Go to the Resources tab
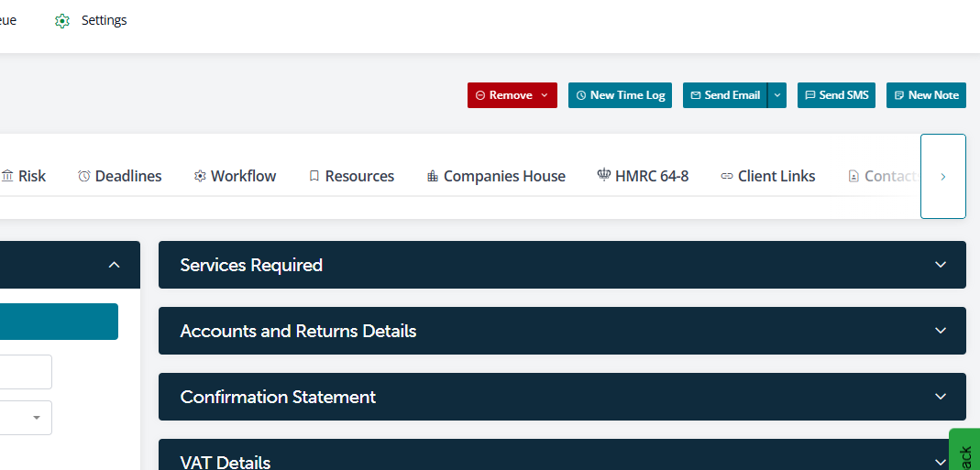This screenshot has height=470, width=980. click(x=351, y=176)
